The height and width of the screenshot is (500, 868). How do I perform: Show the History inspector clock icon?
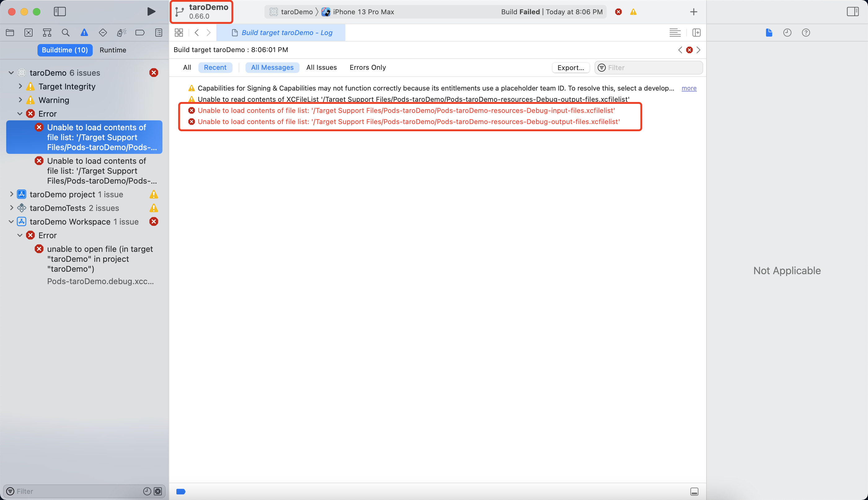(787, 33)
